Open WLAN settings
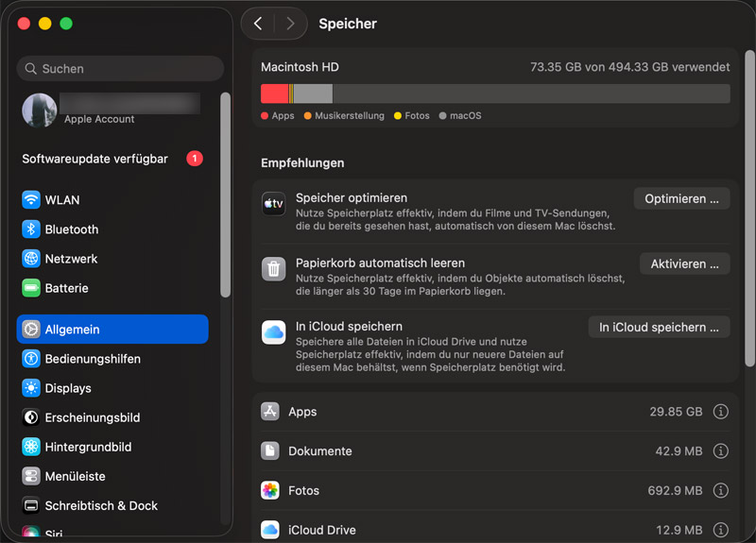This screenshot has width=756, height=543. 112,199
